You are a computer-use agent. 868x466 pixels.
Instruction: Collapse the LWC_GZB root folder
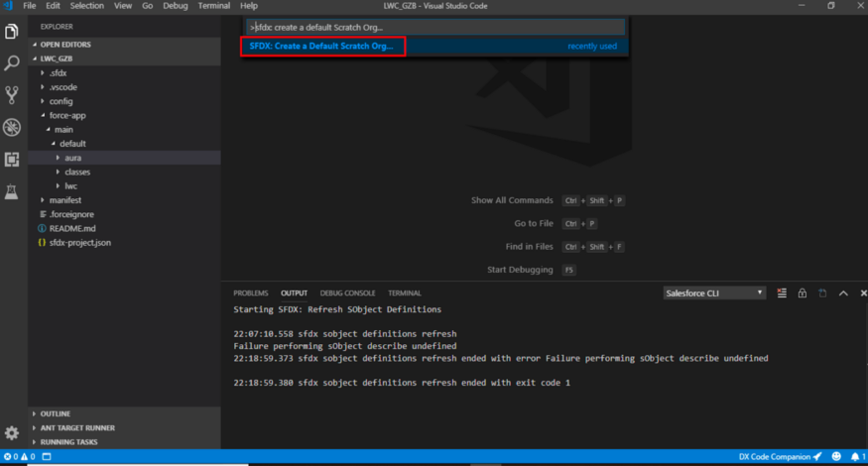125,58
